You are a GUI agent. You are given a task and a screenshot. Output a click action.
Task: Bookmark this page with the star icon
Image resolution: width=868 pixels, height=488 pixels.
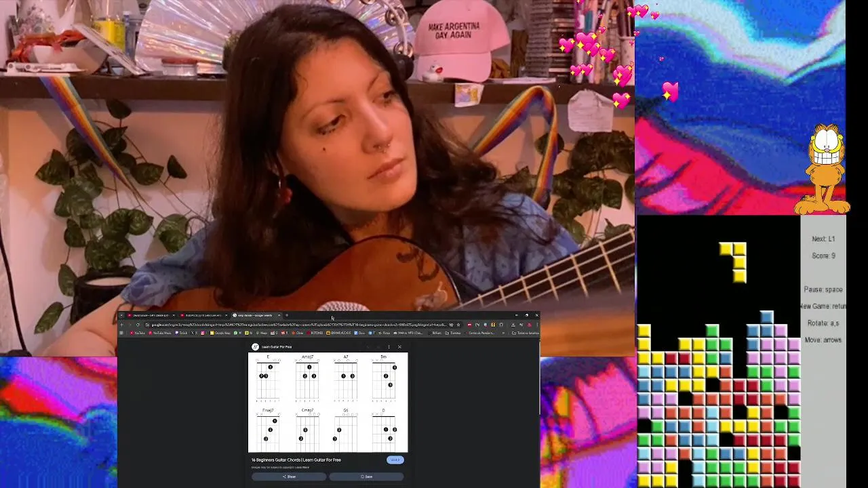point(458,325)
